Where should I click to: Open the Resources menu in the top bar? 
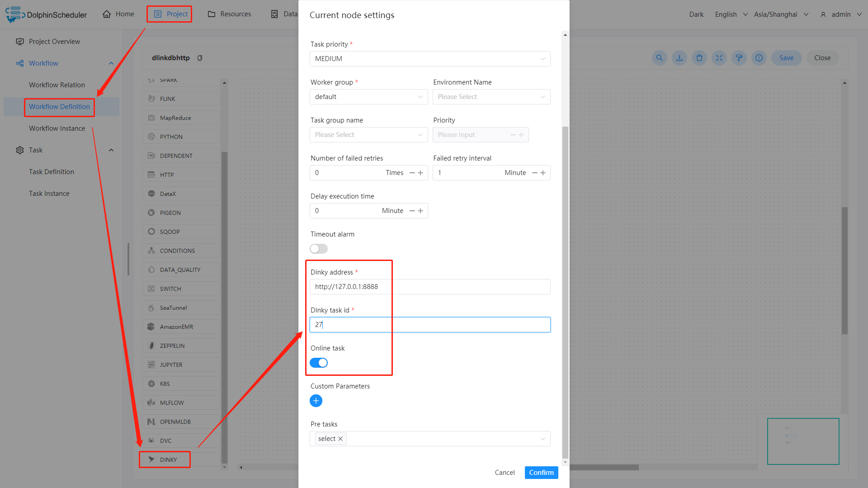[229, 14]
